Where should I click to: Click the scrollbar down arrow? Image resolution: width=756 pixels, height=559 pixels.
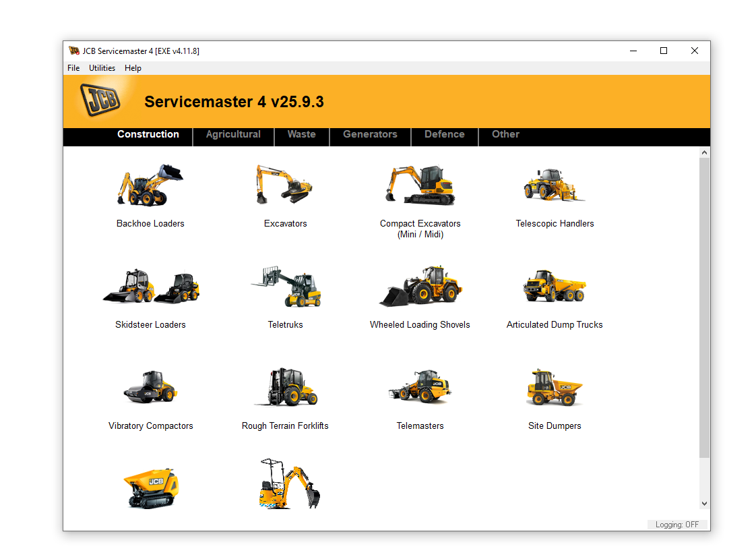(x=704, y=503)
